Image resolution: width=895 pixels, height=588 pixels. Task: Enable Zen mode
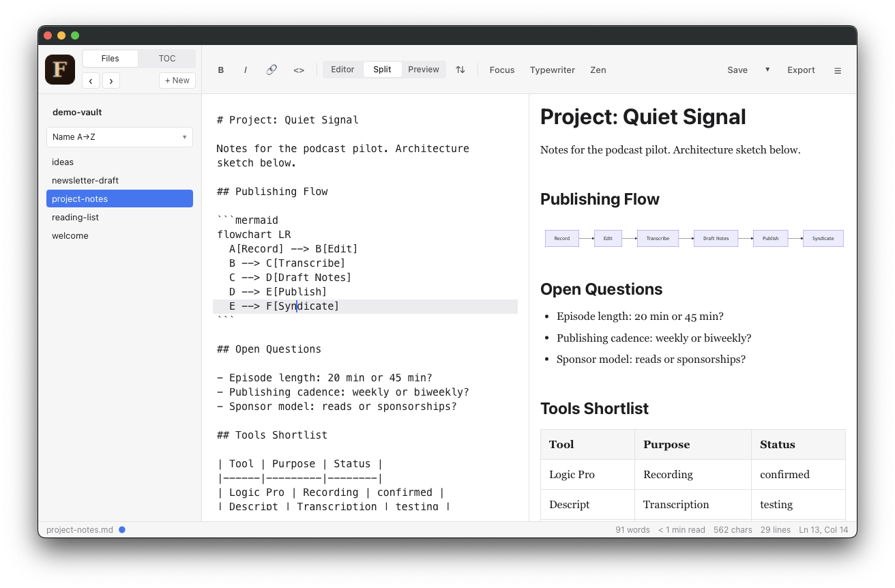click(x=598, y=70)
